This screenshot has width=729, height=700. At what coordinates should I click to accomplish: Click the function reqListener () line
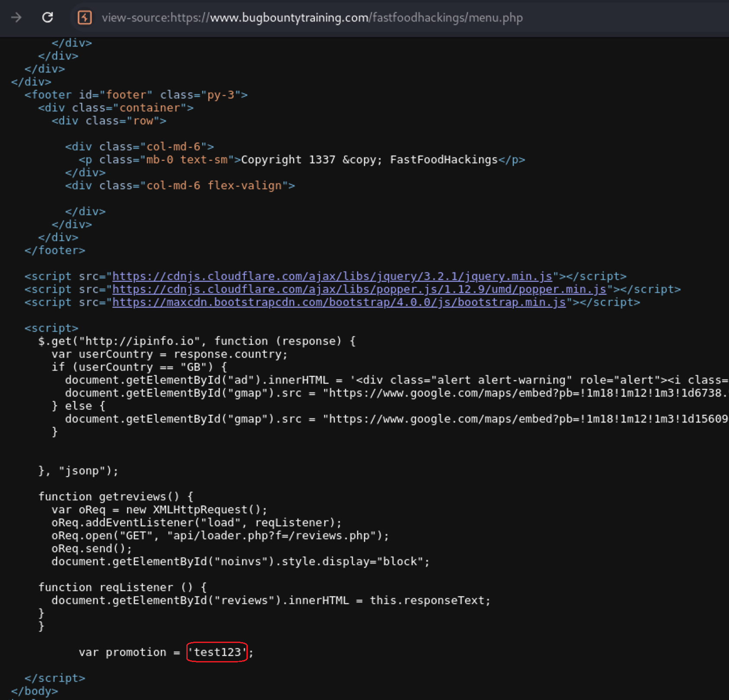123,588
